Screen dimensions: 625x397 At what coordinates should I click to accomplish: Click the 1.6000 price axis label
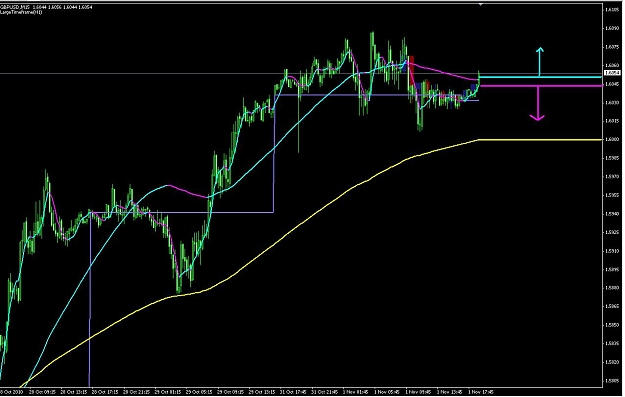click(x=612, y=140)
